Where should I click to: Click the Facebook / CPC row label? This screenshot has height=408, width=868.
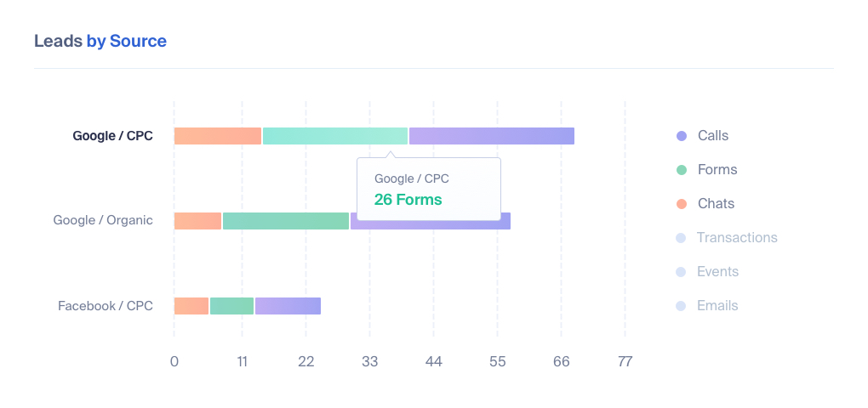[106, 306]
